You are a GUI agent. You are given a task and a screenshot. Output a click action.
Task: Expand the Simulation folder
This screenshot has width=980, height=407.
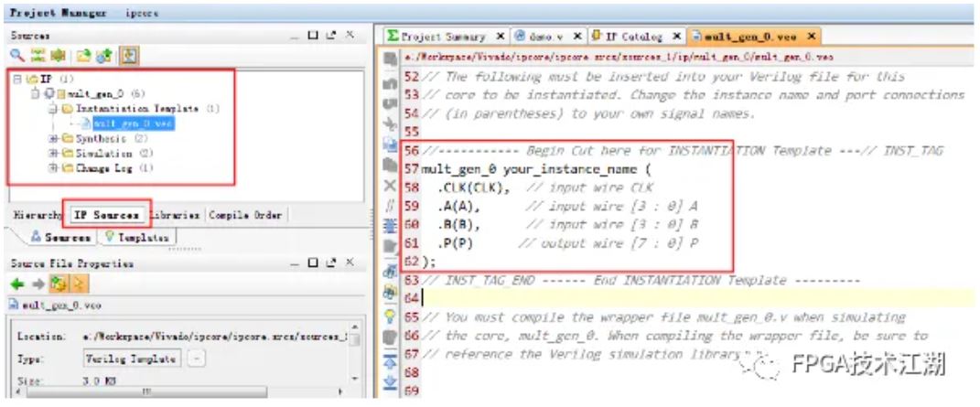point(54,153)
